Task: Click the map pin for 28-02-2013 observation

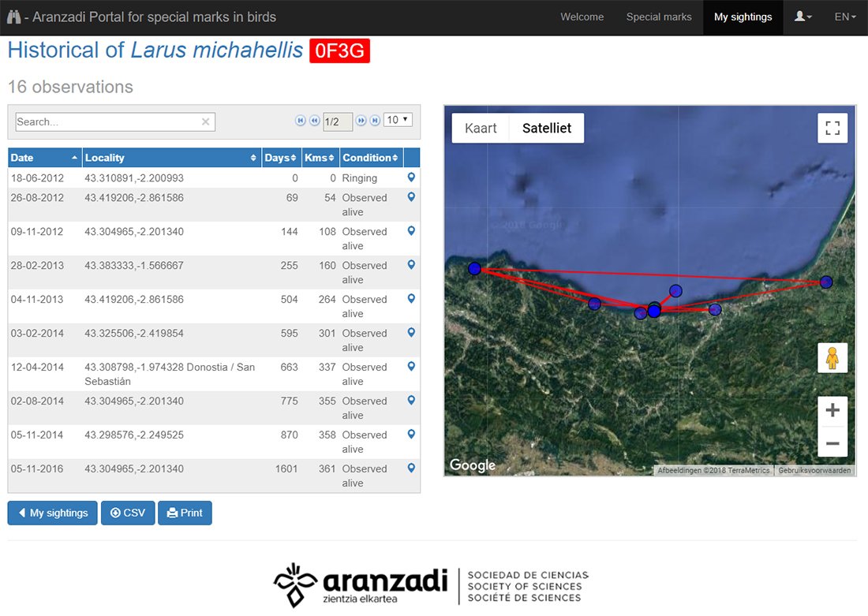Action: click(x=411, y=265)
